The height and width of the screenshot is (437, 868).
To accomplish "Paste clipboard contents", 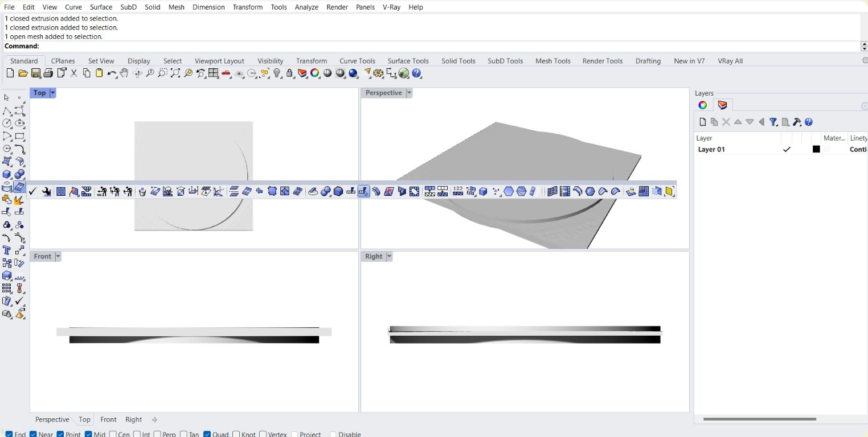I will [99, 73].
